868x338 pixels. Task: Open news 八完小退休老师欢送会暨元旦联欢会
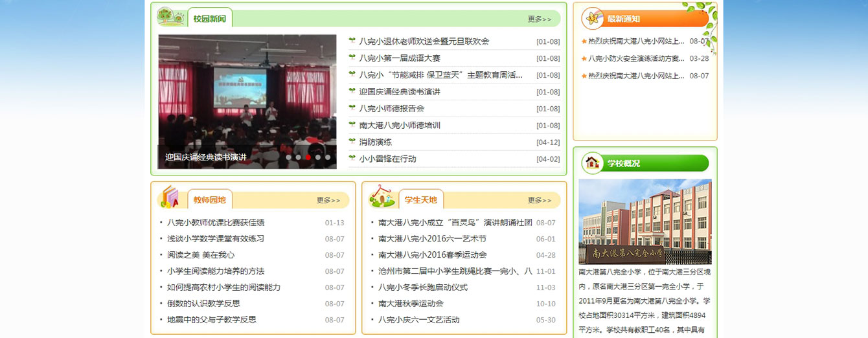424,41
